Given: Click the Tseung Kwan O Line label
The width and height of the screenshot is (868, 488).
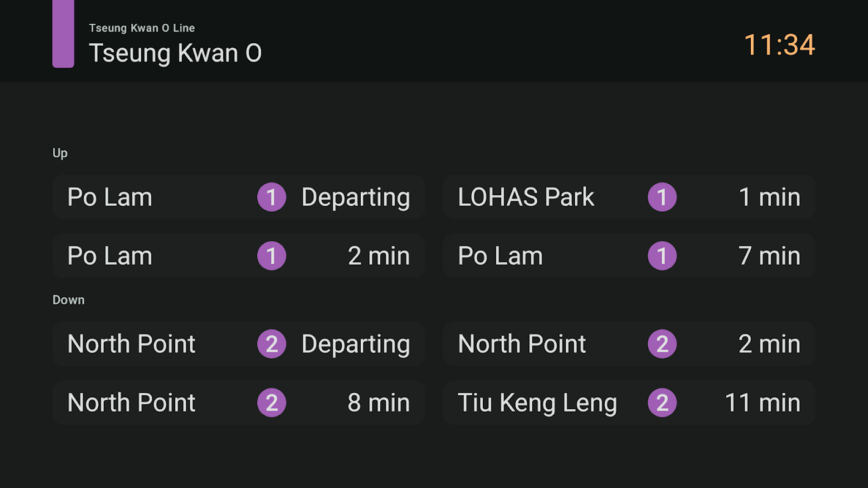Looking at the screenshot, I should [142, 28].
